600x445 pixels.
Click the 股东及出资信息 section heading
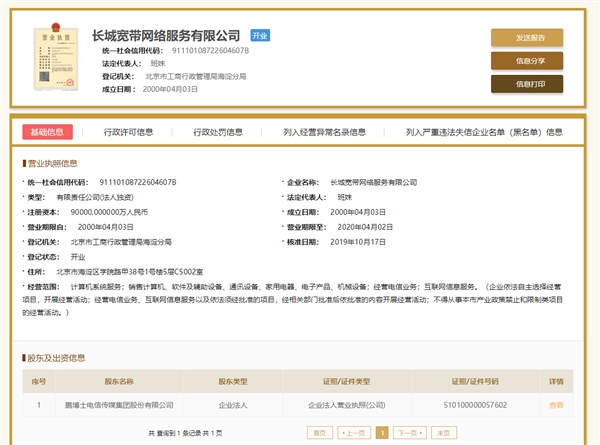pos(56,358)
